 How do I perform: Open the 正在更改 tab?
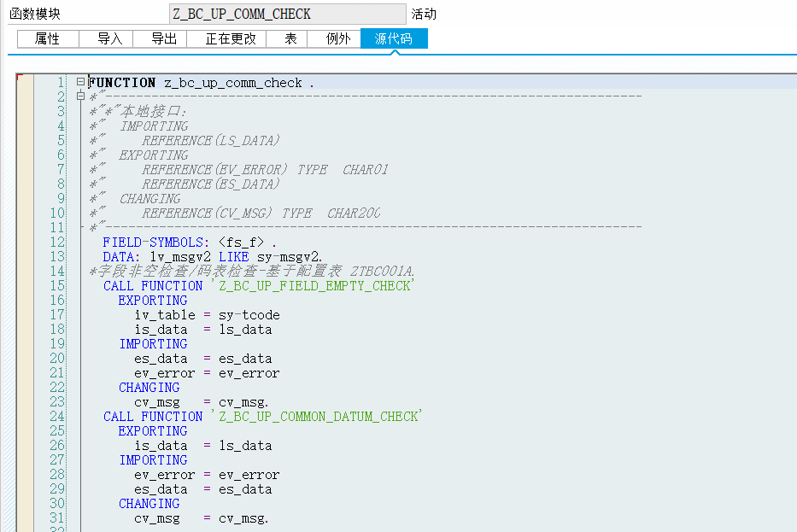(x=226, y=38)
